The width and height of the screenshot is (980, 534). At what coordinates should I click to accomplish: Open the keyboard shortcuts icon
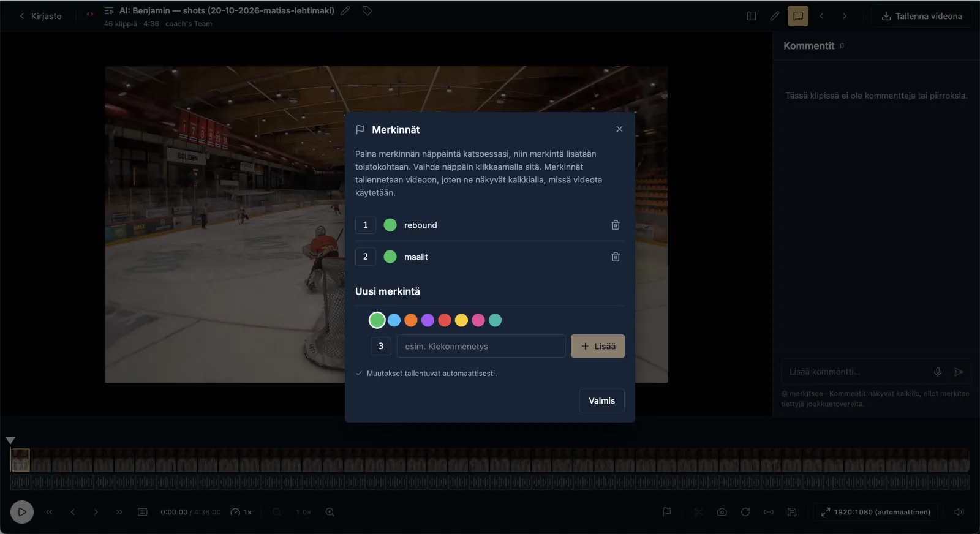pos(143,512)
